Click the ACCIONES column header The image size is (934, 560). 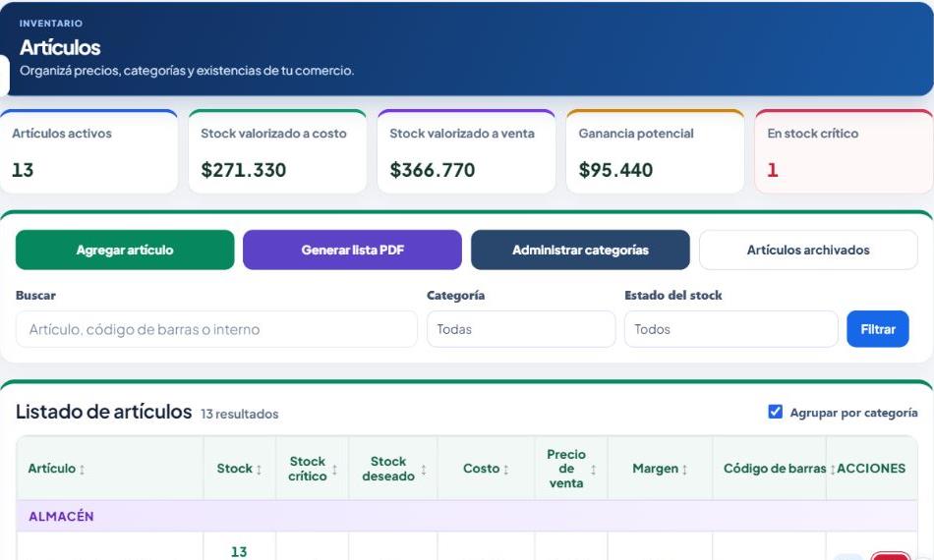[x=871, y=469]
